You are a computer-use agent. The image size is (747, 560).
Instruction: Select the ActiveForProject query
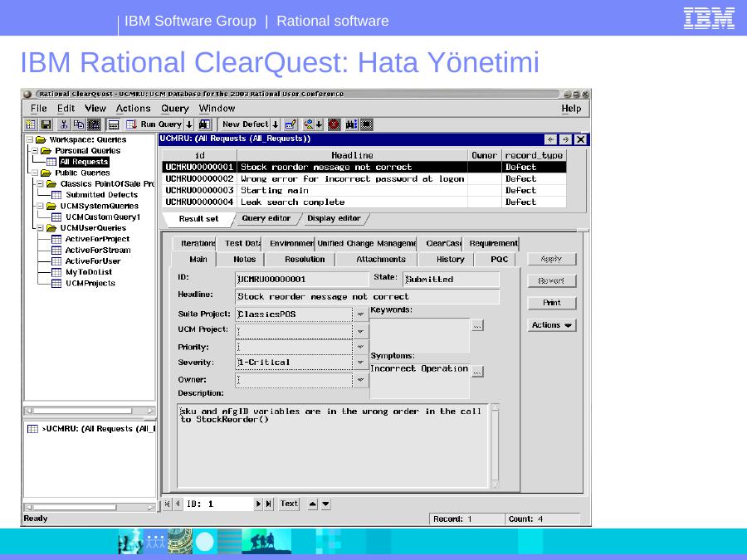pyautogui.click(x=97, y=239)
